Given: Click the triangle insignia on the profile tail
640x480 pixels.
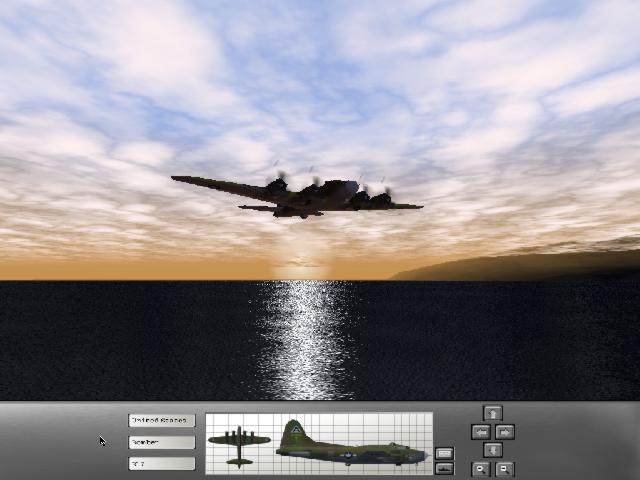Looking at the screenshot, I should point(294,430).
